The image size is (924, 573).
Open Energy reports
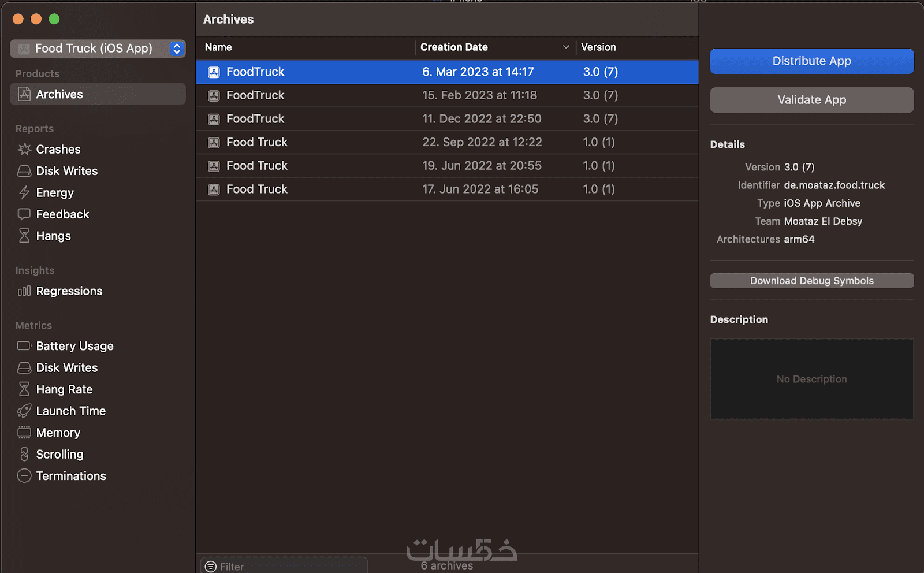pos(55,192)
